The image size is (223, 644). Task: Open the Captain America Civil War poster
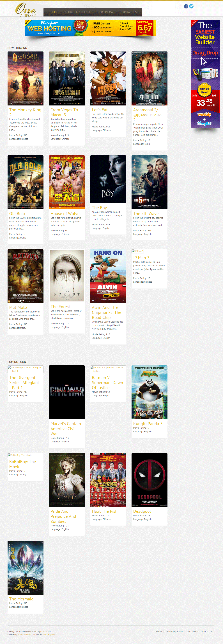point(67,392)
